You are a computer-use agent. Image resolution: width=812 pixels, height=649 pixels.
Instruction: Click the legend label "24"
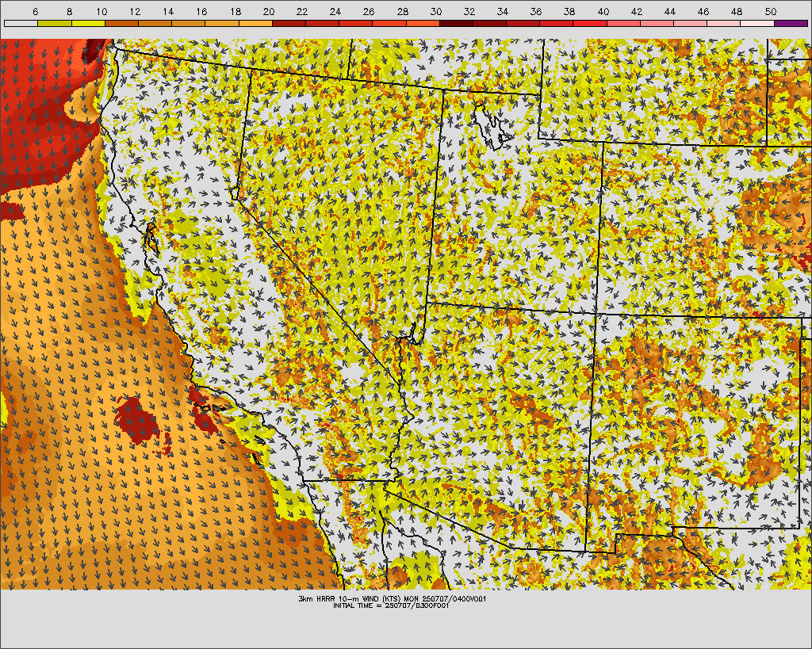pos(335,11)
